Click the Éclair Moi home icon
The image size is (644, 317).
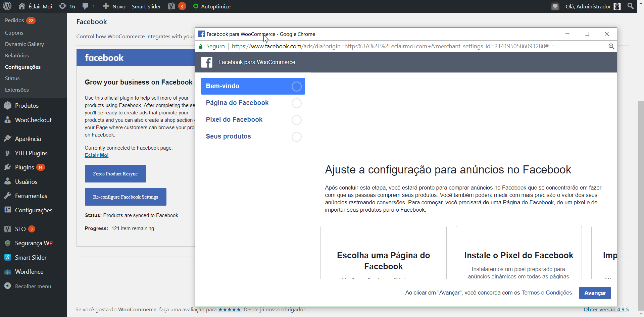pos(22,6)
